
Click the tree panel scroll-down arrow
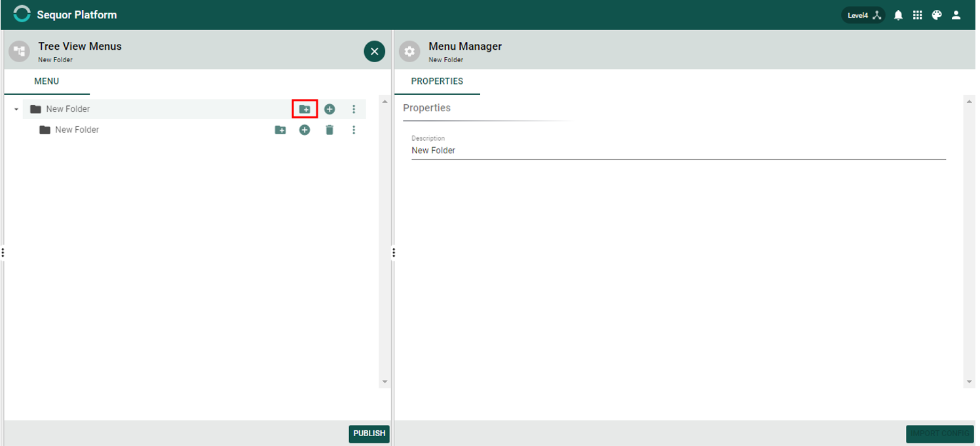pos(385,382)
